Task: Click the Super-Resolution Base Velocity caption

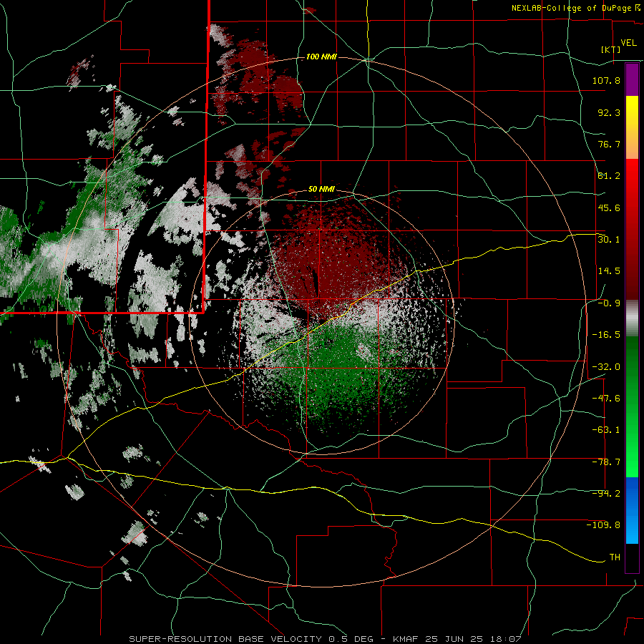Action: pyautogui.click(x=326, y=639)
